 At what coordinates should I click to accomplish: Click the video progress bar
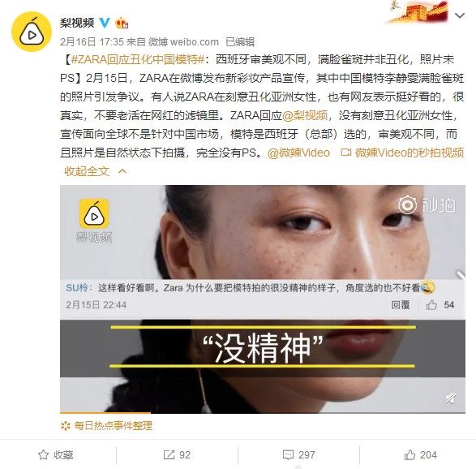[263, 413]
